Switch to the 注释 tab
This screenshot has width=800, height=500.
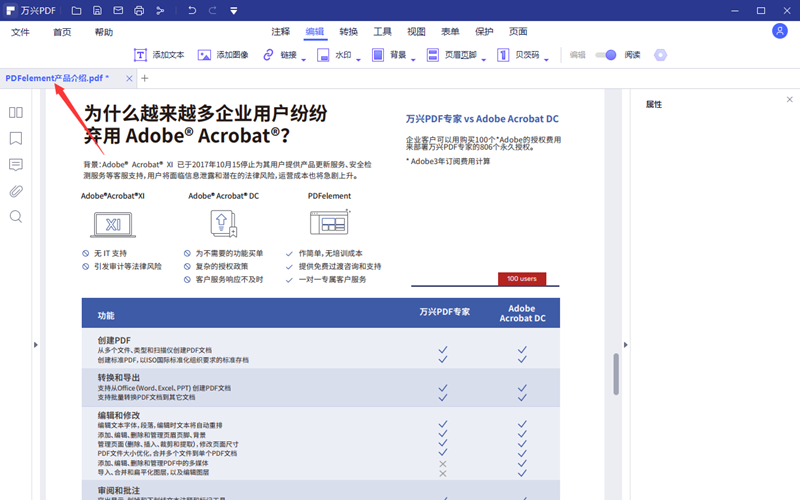click(x=281, y=32)
